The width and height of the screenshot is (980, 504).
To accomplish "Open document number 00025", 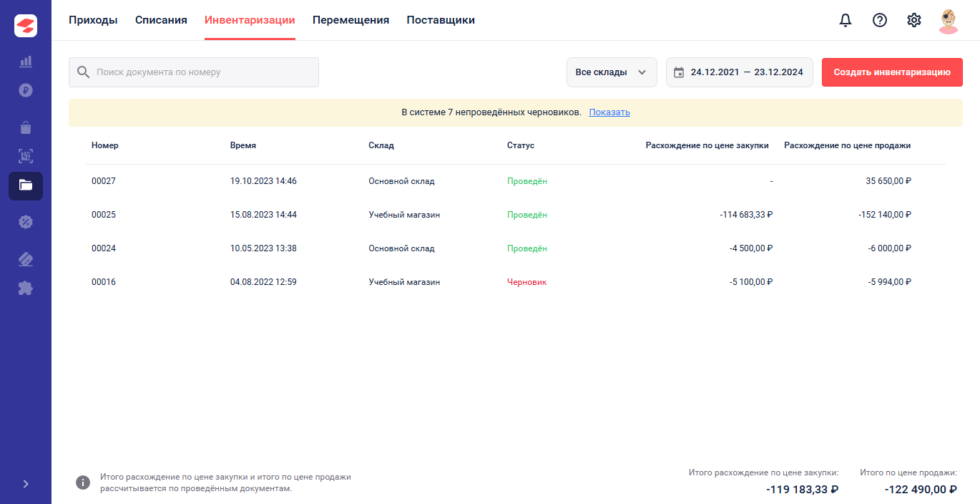I will click(x=104, y=215).
